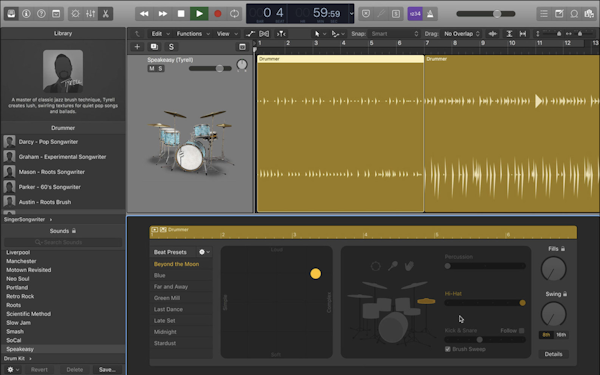Screen dimensions: 600x375
Task: Toggle the Smart Controls button
Action: (75, 14)
